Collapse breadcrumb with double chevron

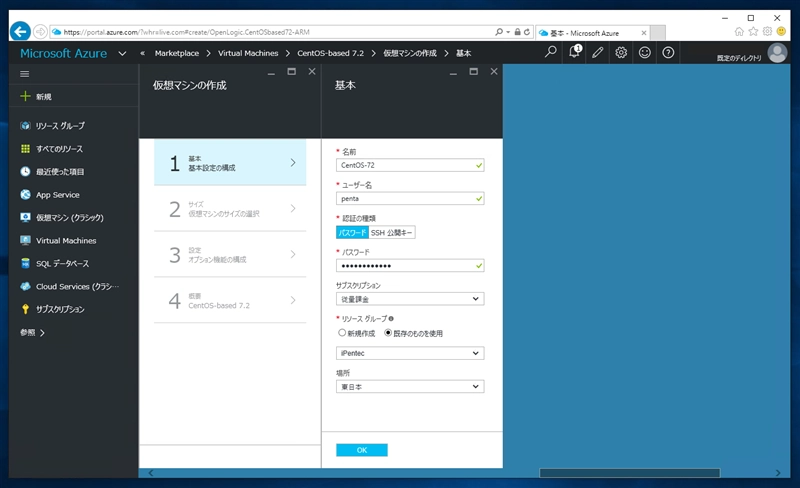coord(142,53)
